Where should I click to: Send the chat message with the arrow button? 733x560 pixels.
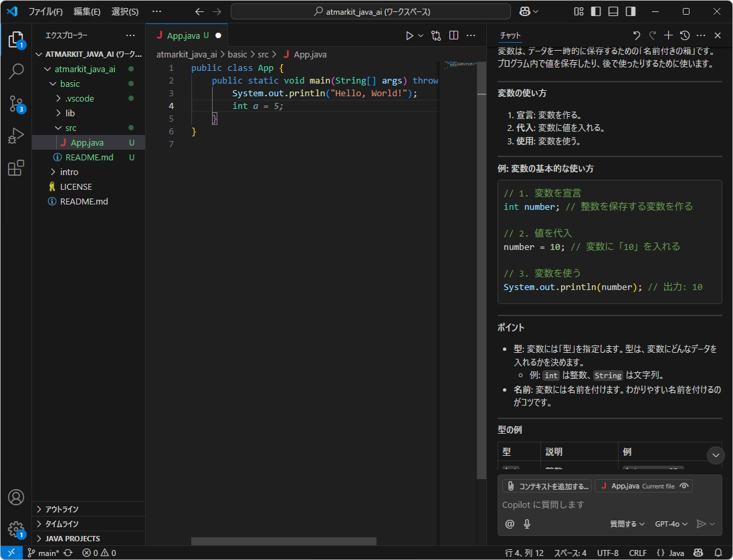(702, 524)
